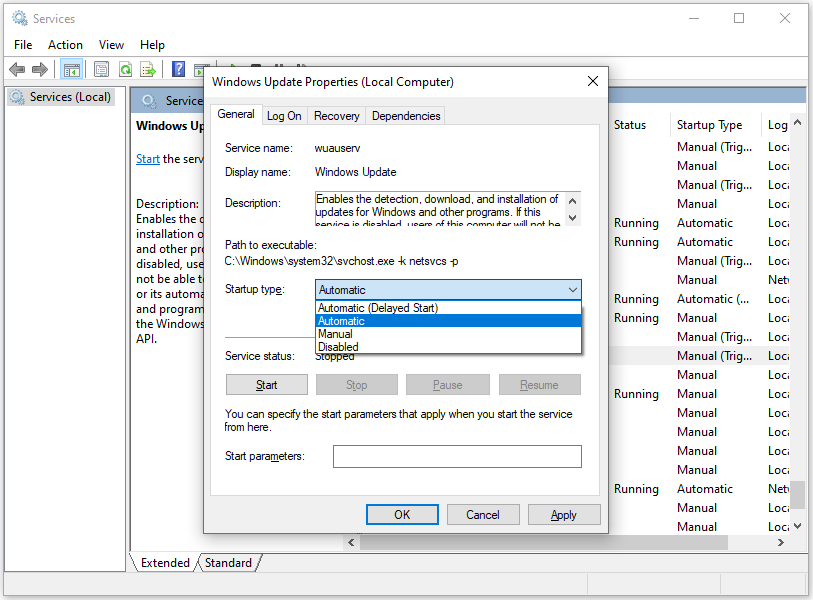The width and height of the screenshot is (813, 600).
Task: Open the Startup type dropdown
Action: tap(448, 290)
